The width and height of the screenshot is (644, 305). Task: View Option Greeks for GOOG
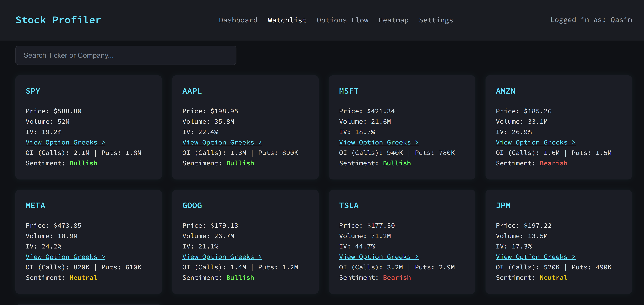click(222, 257)
